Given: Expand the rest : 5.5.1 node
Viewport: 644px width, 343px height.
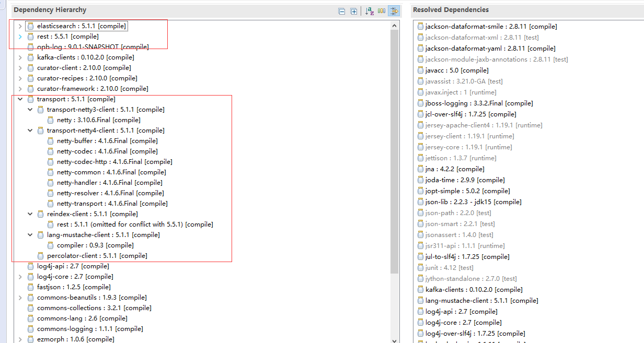Looking at the screenshot, I should click(x=20, y=37).
